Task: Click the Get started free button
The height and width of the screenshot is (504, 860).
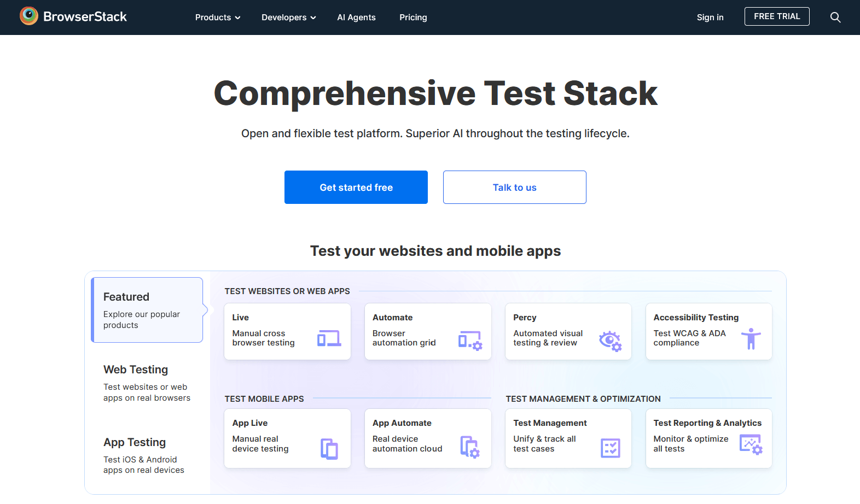Action: click(x=356, y=187)
